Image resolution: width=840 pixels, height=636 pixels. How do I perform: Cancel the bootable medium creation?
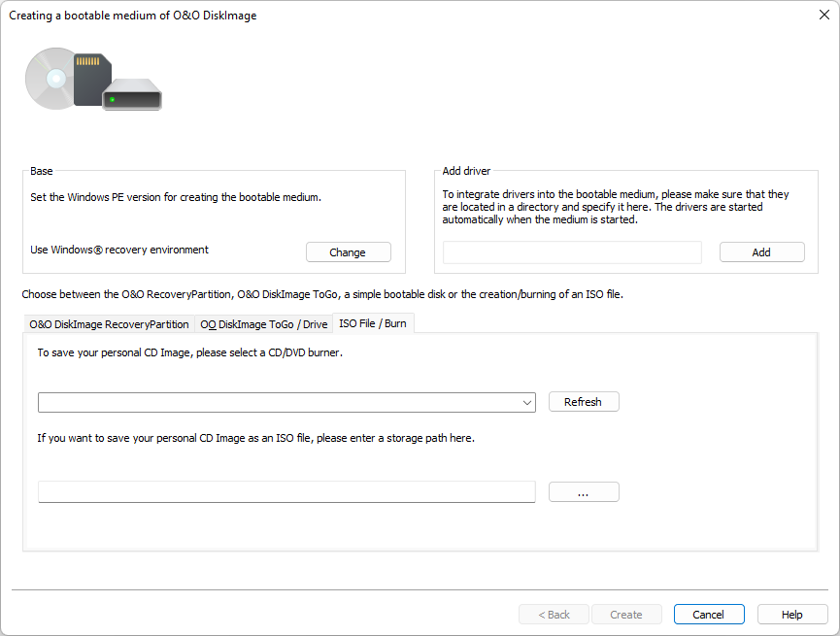click(708, 615)
